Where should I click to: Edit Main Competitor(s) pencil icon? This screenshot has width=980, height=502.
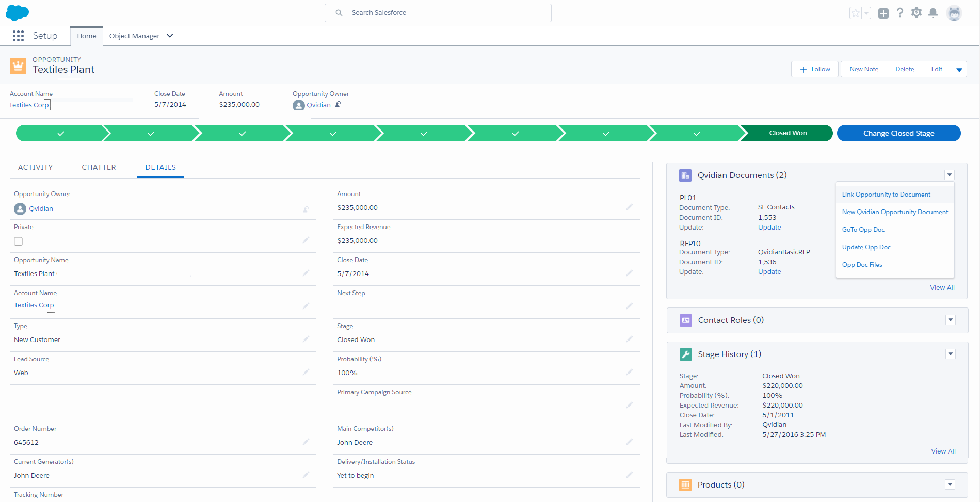pos(630,442)
